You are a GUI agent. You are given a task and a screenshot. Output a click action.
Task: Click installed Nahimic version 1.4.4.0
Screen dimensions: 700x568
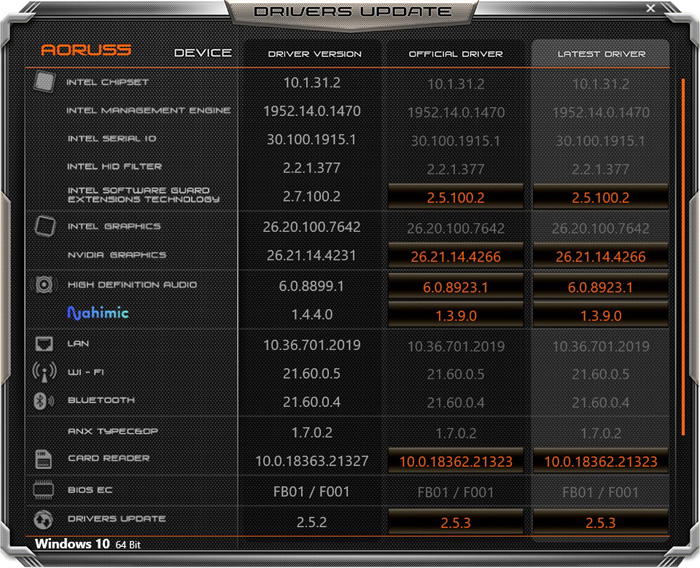pos(312,314)
